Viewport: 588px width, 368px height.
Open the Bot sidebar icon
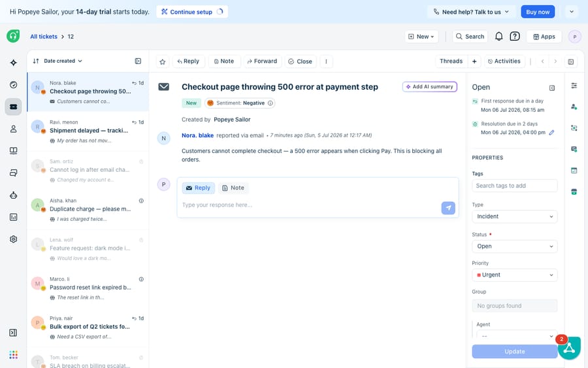click(14, 195)
